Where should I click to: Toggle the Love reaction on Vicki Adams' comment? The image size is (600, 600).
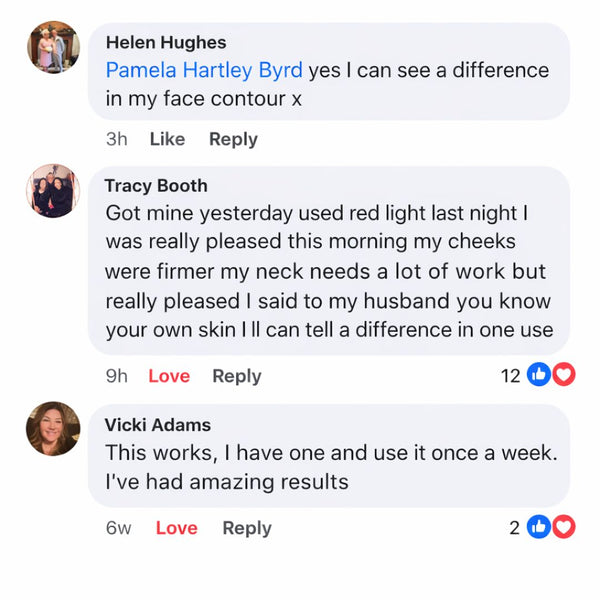pyautogui.click(x=176, y=528)
